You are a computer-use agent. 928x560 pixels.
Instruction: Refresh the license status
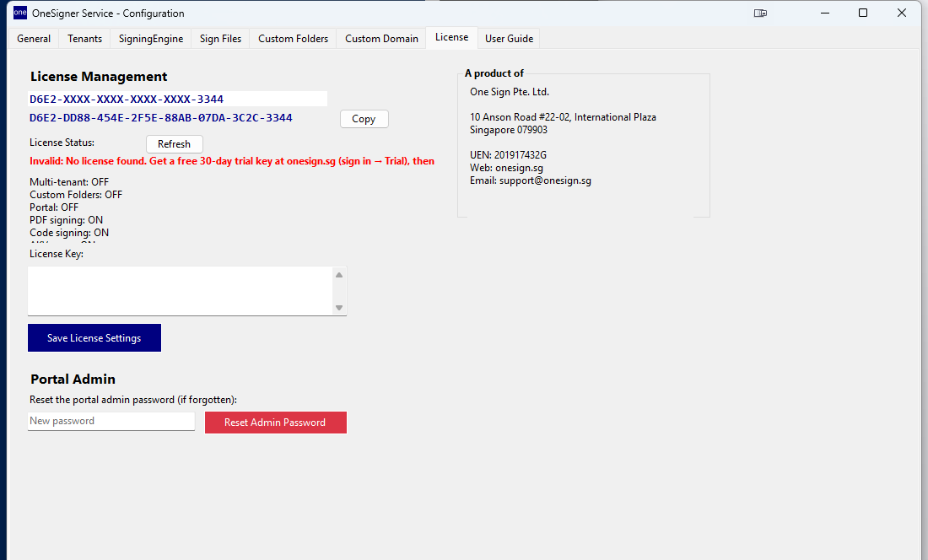174,144
